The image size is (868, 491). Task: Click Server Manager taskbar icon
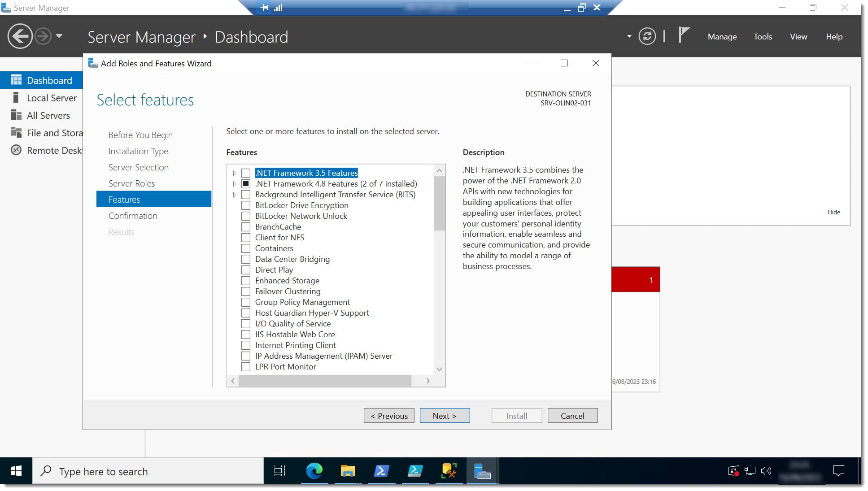coord(482,471)
